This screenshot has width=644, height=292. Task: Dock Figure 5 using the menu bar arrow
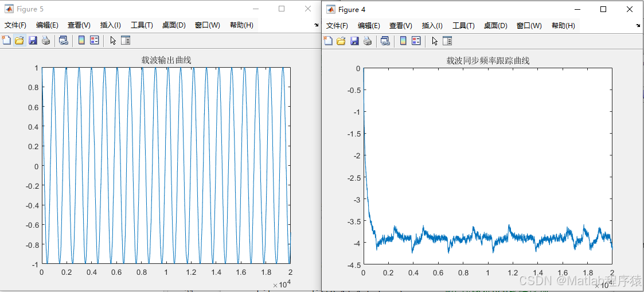[x=316, y=25]
